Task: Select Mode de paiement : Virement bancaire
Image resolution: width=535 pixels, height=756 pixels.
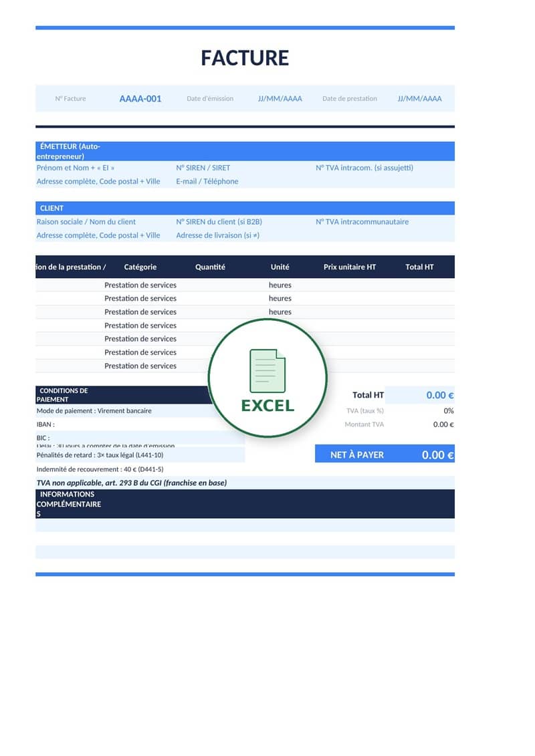Action: [x=94, y=411]
